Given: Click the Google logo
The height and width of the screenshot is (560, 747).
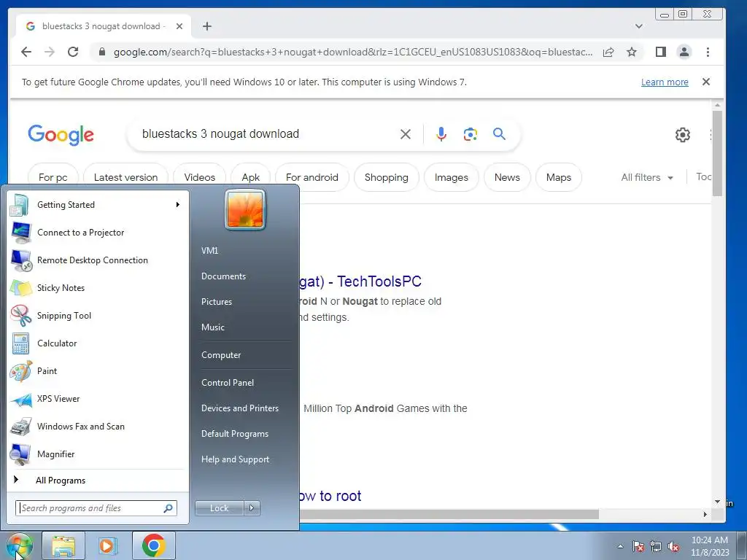Looking at the screenshot, I should click(x=61, y=135).
